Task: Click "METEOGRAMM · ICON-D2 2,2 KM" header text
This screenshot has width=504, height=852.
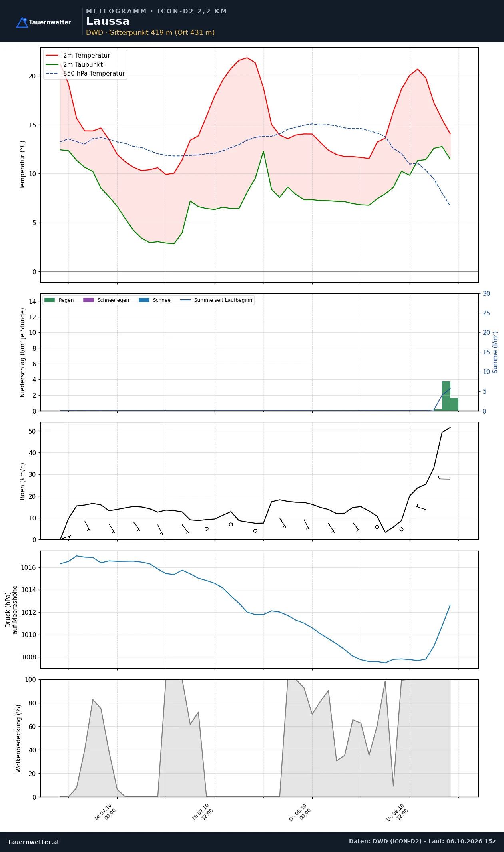Action: click(x=156, y=11)
